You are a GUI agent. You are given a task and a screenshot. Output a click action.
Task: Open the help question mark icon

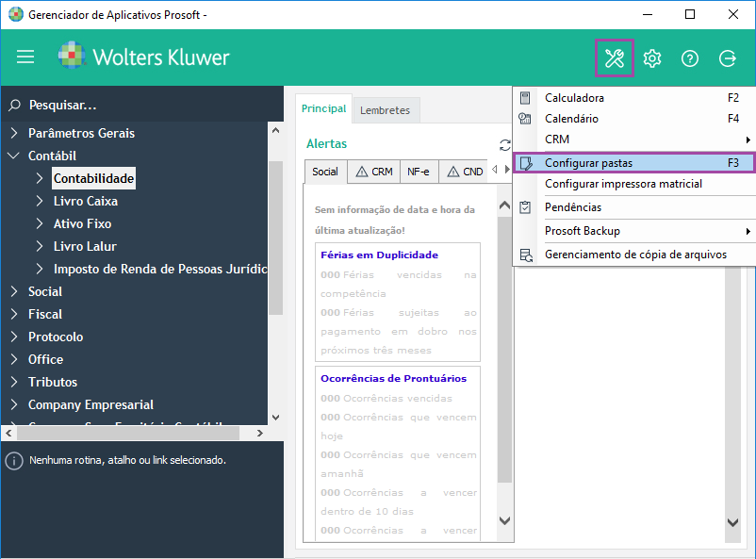point(689,58)
